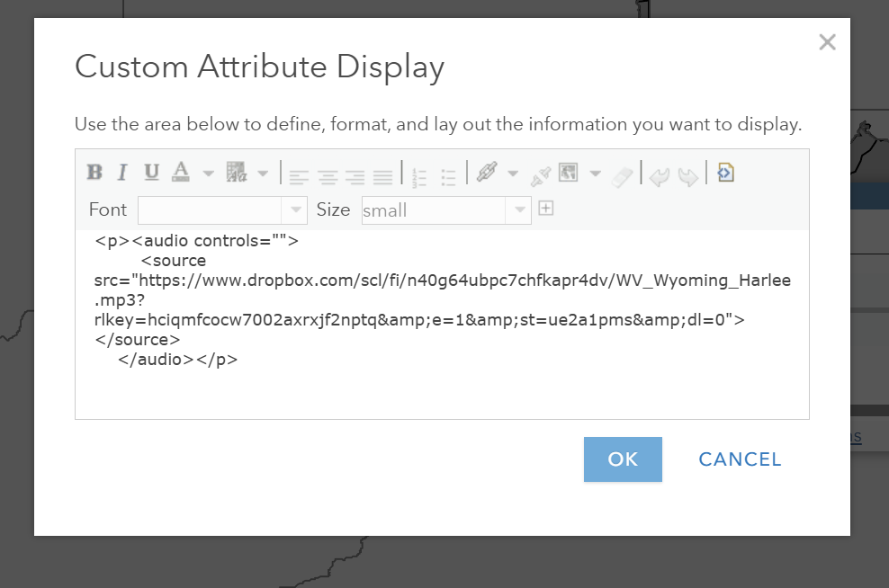Click the CANCEL button
889x588 pixels.
(x=740, y=459)
